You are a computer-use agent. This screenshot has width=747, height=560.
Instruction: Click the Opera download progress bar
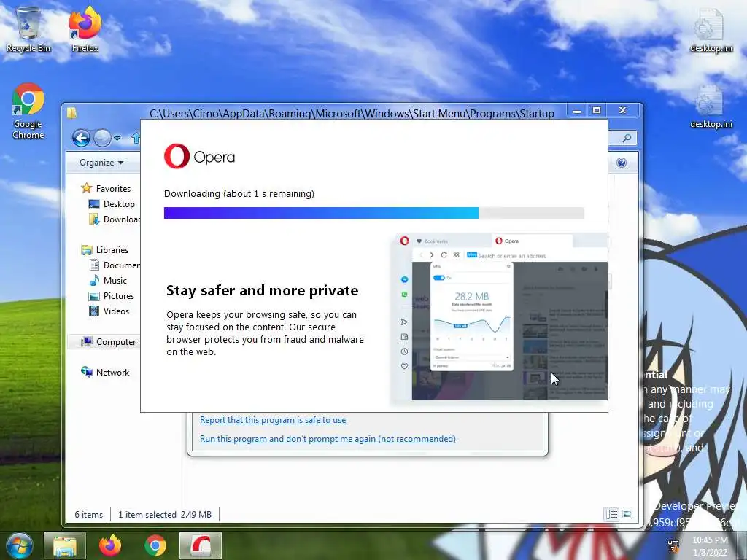coord(374,213)
